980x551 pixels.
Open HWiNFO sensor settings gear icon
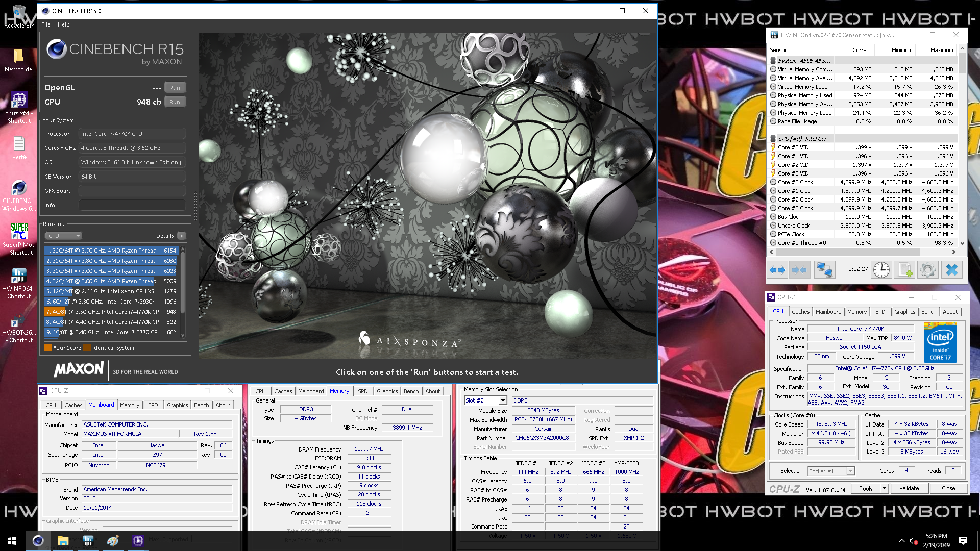(x=928, y=270)
